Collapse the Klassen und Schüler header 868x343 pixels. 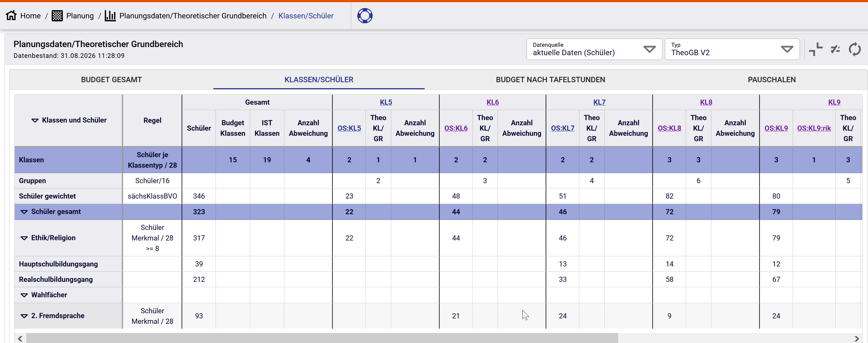click(x=35, y=120)
